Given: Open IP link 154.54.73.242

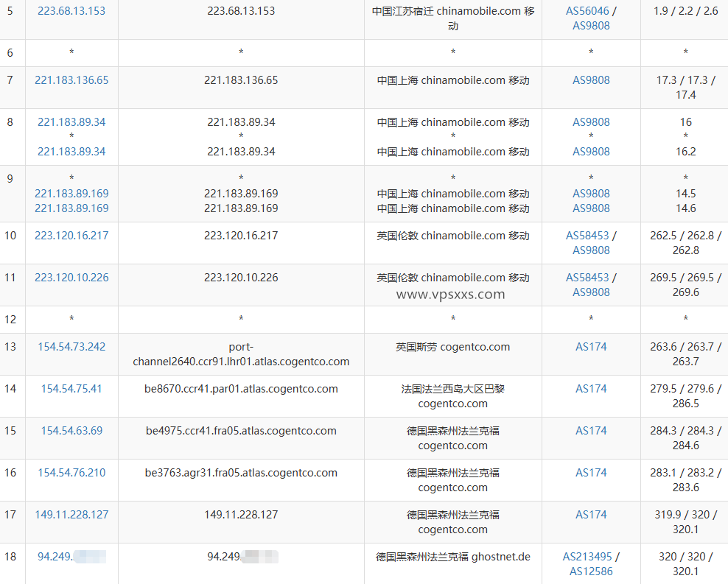Looking at the screenshot, I should 71,347.
